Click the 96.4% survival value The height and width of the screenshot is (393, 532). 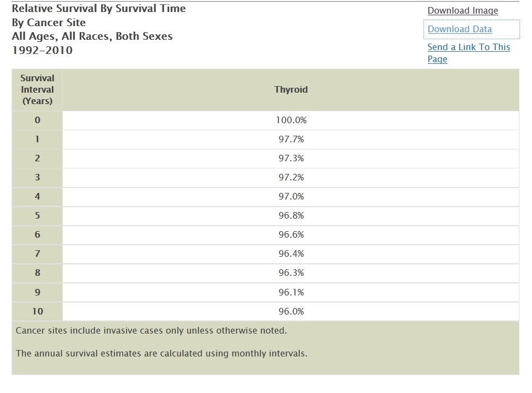point(291,254)
